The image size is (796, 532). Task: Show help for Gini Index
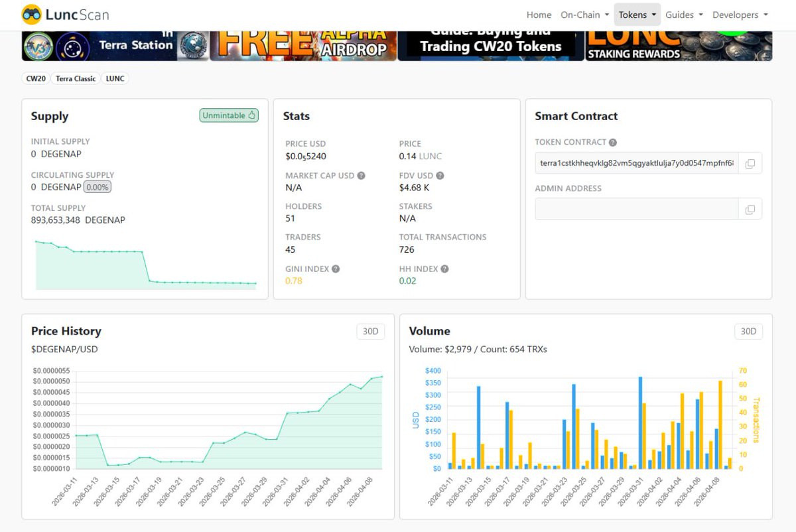[336, 269]
